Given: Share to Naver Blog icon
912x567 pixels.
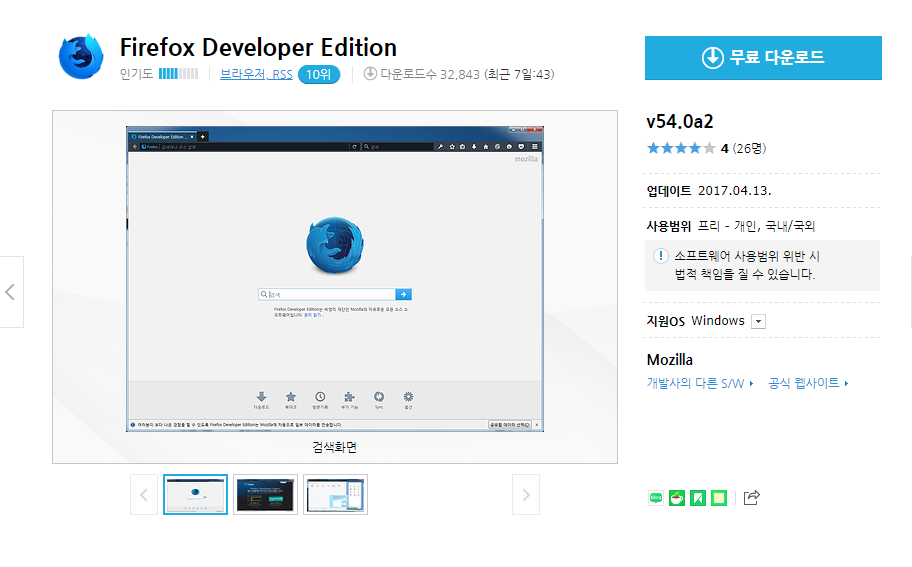Looking at the screenshot, I should pos(656,498).
